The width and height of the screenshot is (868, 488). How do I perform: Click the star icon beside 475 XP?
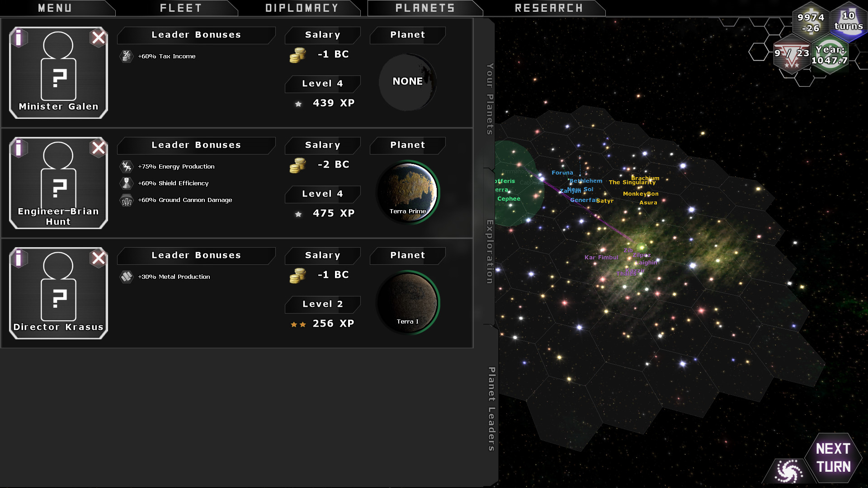point(298,214)
